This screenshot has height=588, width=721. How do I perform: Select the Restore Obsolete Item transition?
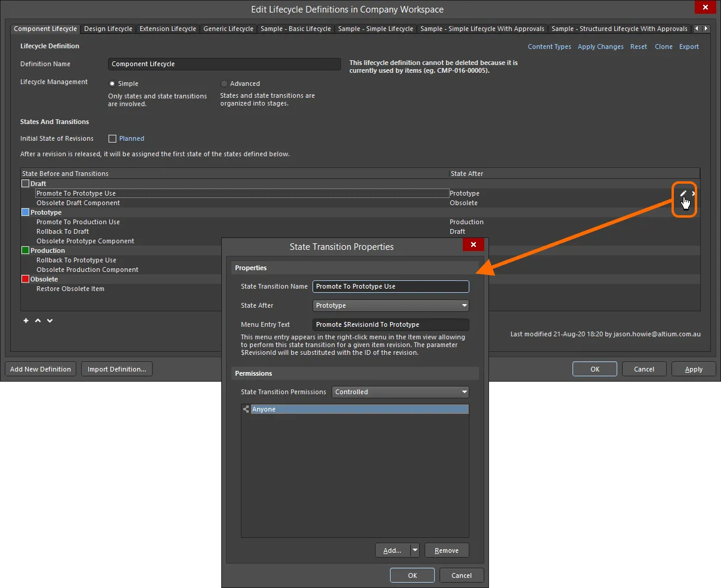click(70, 289)
